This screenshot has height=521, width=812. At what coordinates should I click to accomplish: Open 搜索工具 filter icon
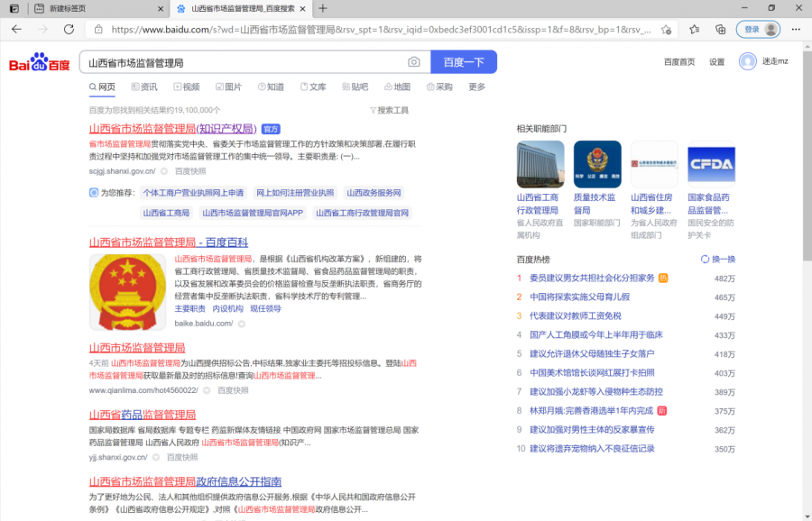click(x=373, y=110)
